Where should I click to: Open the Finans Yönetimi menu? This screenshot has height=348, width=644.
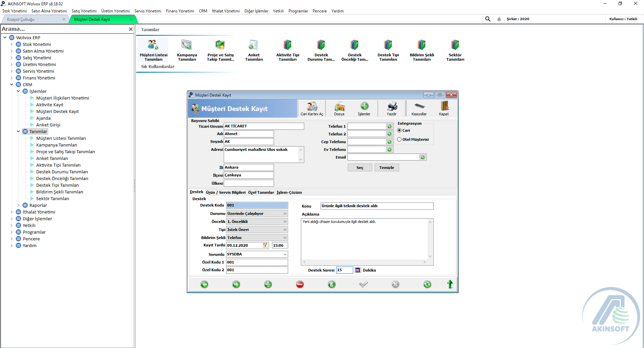click(180, 11)
